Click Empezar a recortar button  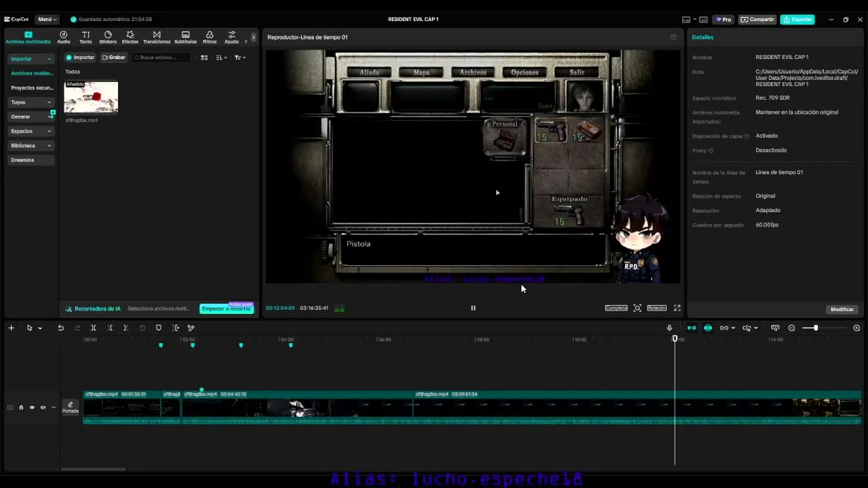point(226,308)
